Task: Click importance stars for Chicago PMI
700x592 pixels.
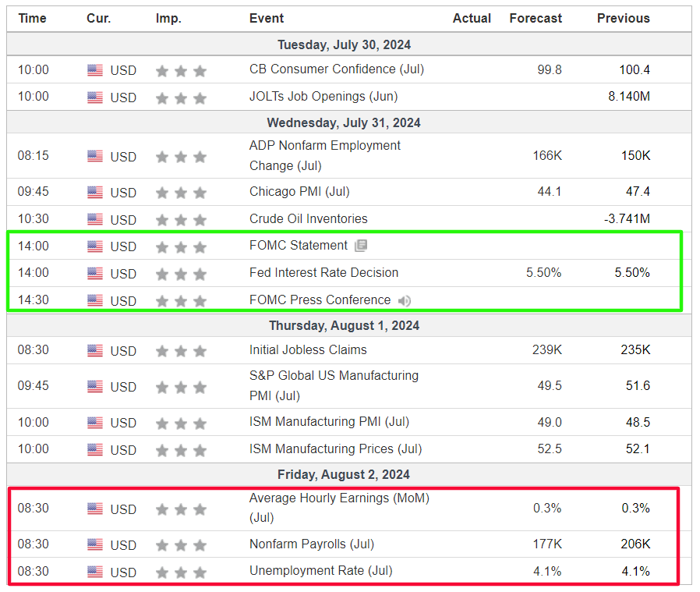Action: [182, 193]
